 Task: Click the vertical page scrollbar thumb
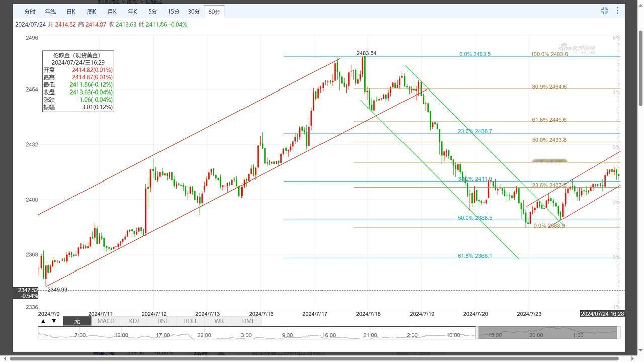[x=640, y=68]
